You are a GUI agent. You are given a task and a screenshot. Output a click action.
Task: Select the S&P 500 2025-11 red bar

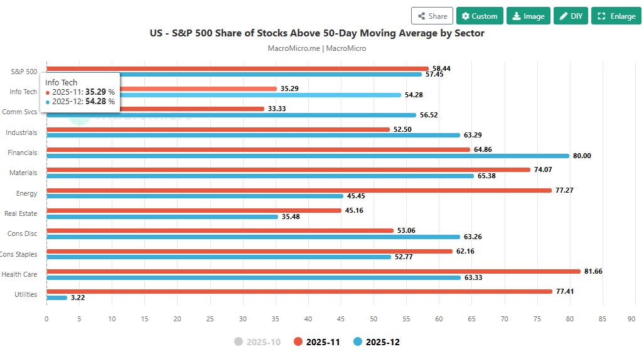click(x=237, y=68)
